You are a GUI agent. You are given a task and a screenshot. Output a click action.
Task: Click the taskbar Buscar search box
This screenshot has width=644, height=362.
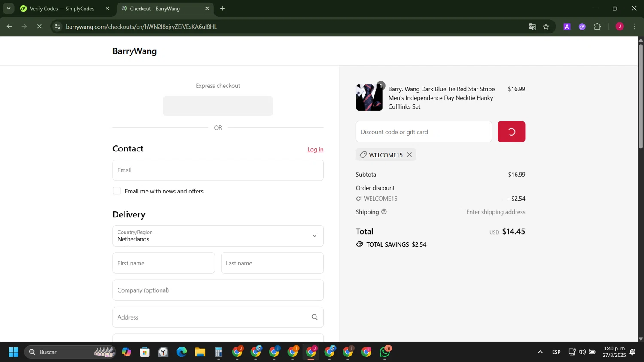pyautogui.click(x=70, y=352)
